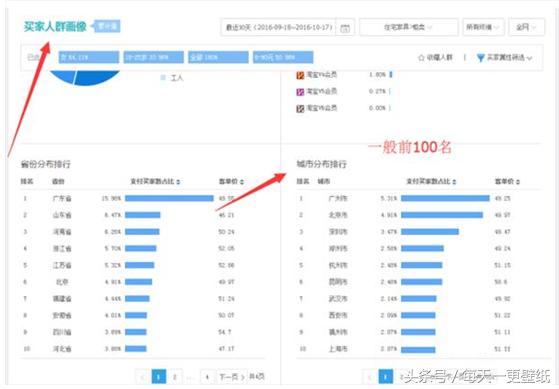
Task: Go to page 1 of city ranking
Action: point(385,377)
